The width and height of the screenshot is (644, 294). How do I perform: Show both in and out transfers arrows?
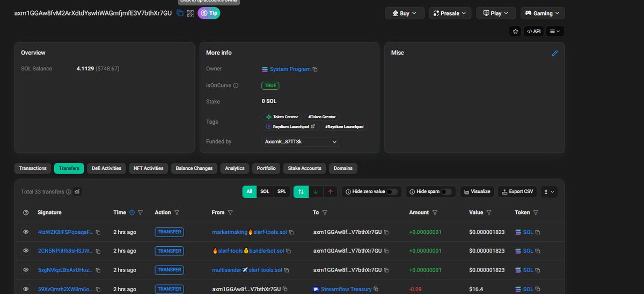tap(301, 191)
